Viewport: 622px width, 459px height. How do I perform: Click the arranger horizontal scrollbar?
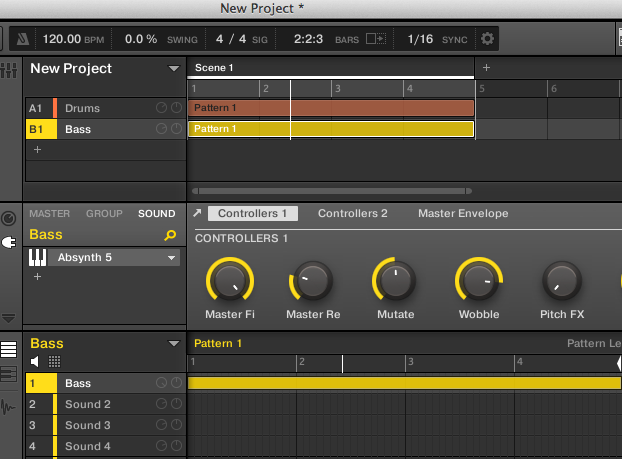[332, 191]
